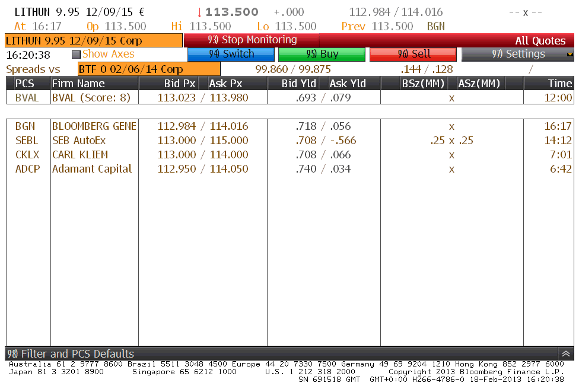
Task: Click BGN bid price 112.984 in table
Action: [177, 126]
